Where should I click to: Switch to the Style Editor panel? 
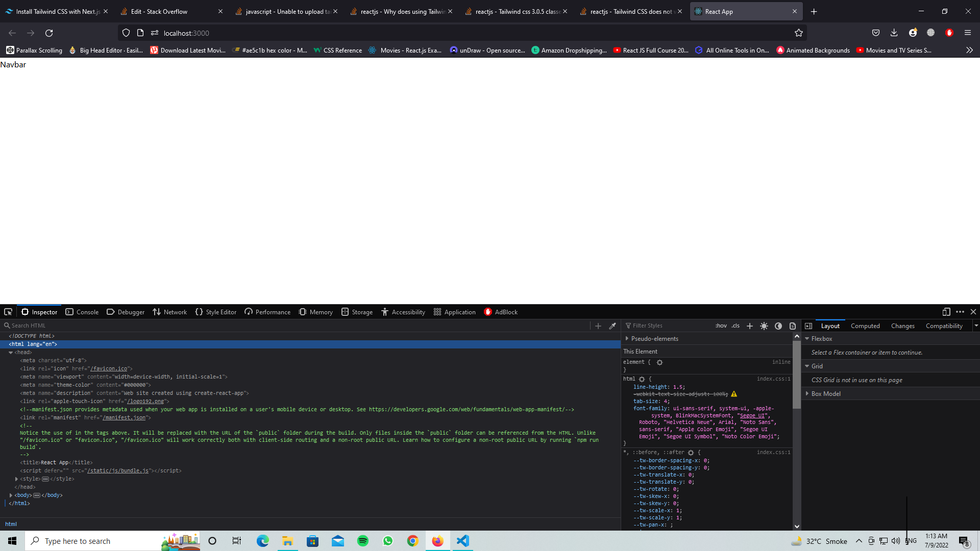pyautogui.click(x=216, y=312)
